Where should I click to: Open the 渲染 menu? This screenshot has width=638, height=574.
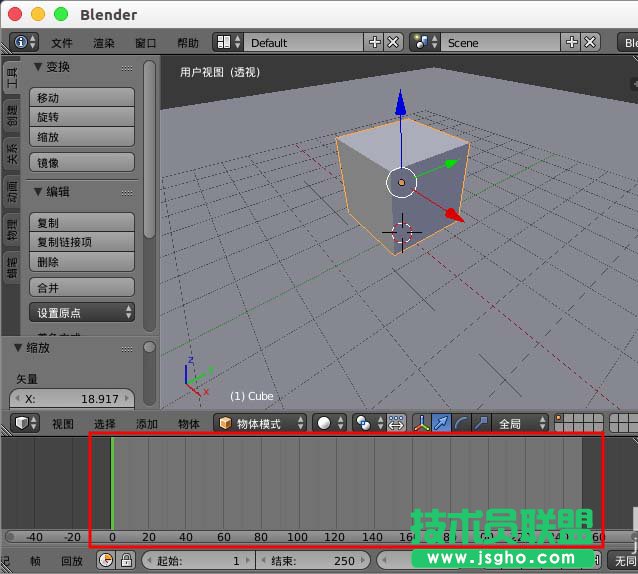tap(104, 43)
